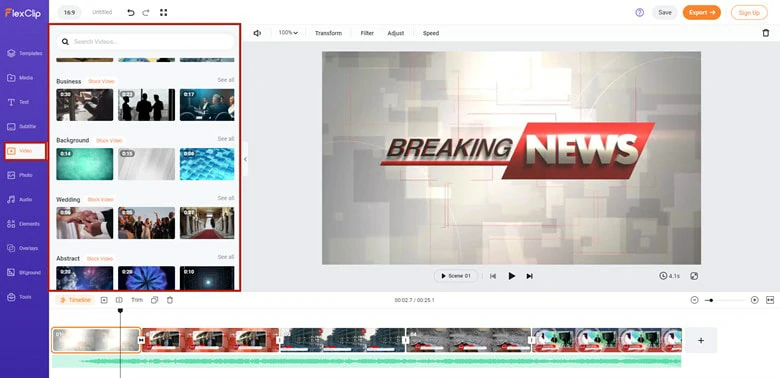Image resolution: width=780 pixels, height=378 pixels.
Task: Collapse the video library side panel arrow
Action: (245, 159)
